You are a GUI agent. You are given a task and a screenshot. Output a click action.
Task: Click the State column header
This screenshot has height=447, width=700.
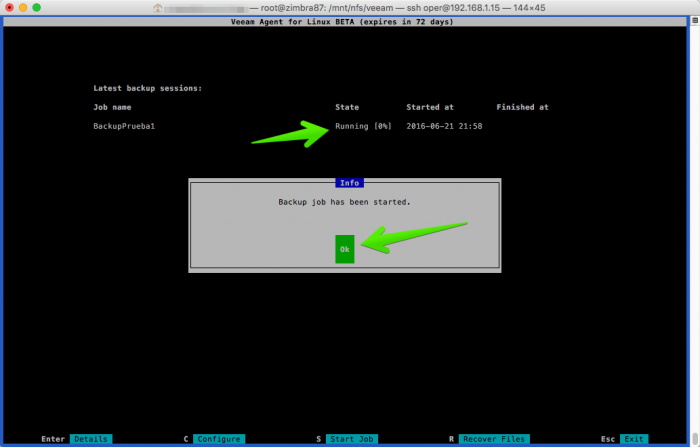click(347, 107)
